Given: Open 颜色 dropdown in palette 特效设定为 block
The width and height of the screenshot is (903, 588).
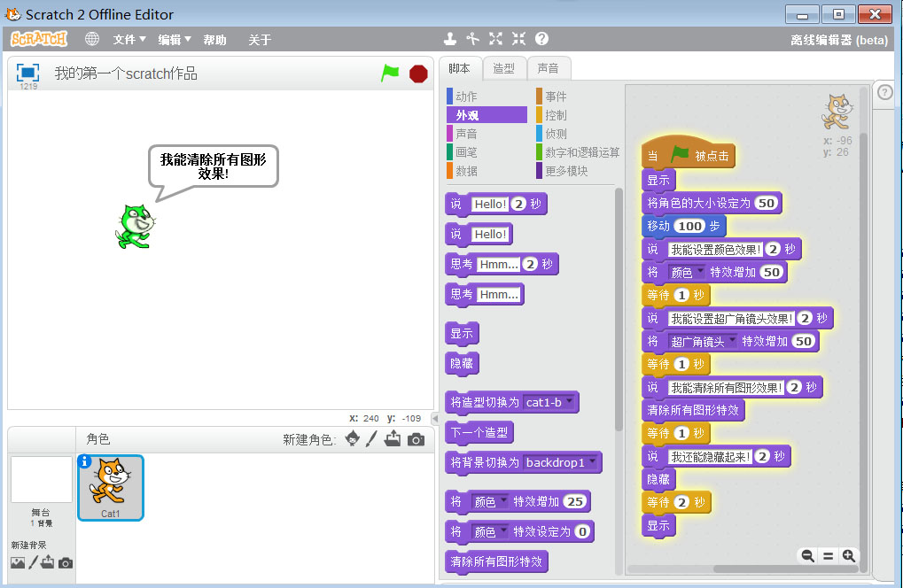Looking at the screenshot, I should point(489,531).
